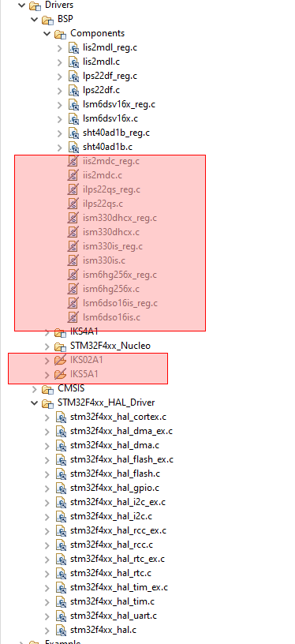
Task: Click the STM32F4xx_HAL_Driver folder icon
Action: [x=48, y=403]
